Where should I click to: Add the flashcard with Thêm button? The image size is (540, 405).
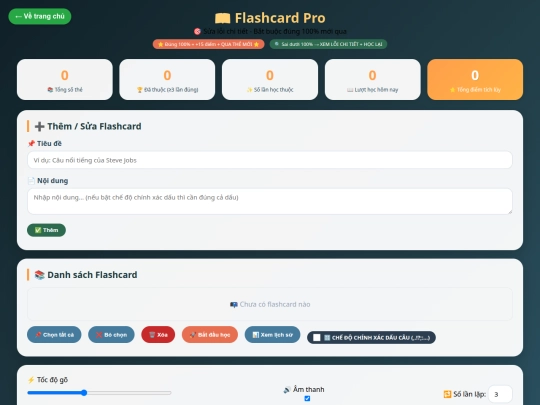(46, 230)
